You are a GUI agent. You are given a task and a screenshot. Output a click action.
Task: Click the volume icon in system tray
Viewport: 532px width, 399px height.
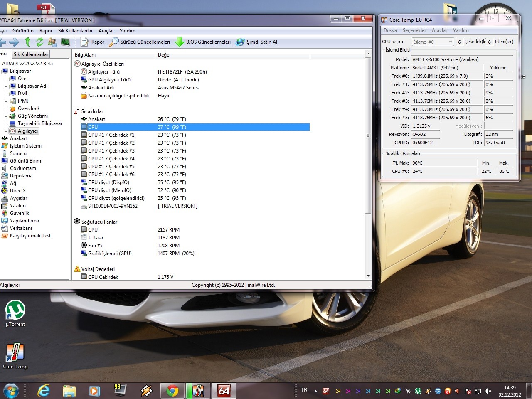[x=488, y=391]
